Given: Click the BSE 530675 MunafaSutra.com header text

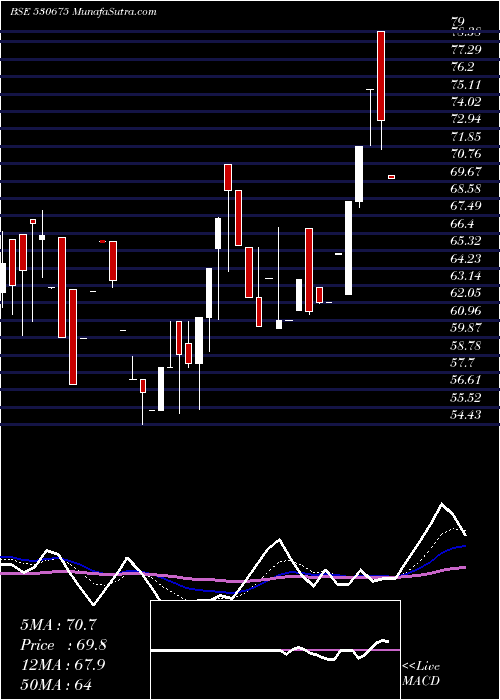Looking at the screenshot, I should 83,12.
